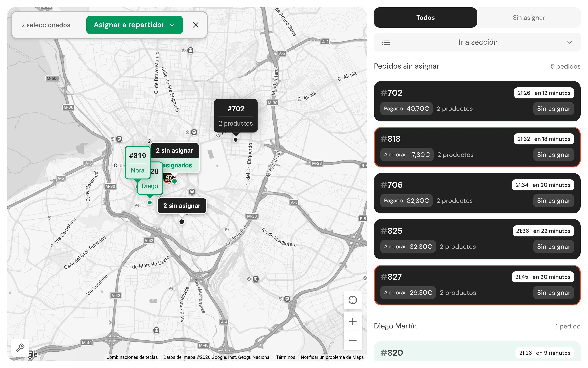Click Sin asignar button on order #825
Viewport: 588px width, 368px height.
(554, 247)
